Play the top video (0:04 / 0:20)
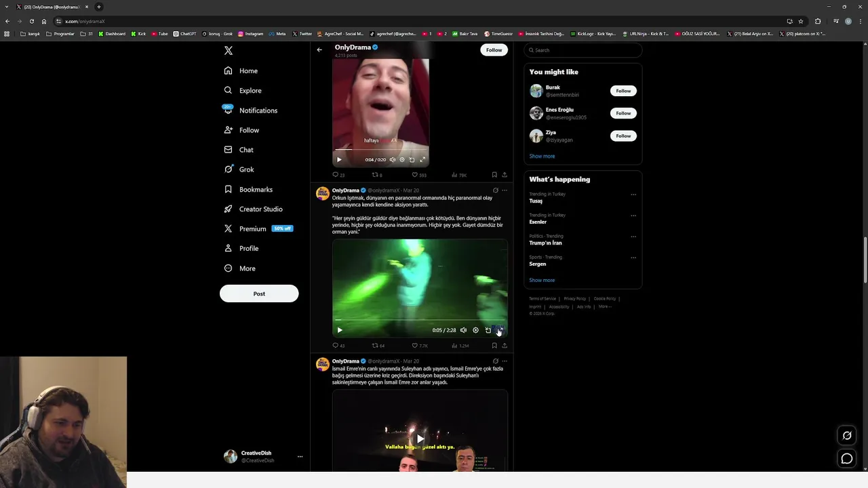Image resolution: width=868 pixels, height=488 pixels. click(339, 159)
